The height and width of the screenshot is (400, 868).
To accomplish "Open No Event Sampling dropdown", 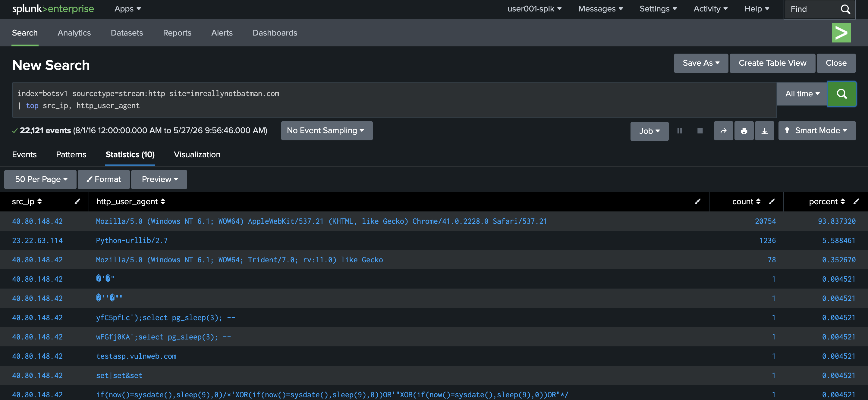I will pos(326,131).
